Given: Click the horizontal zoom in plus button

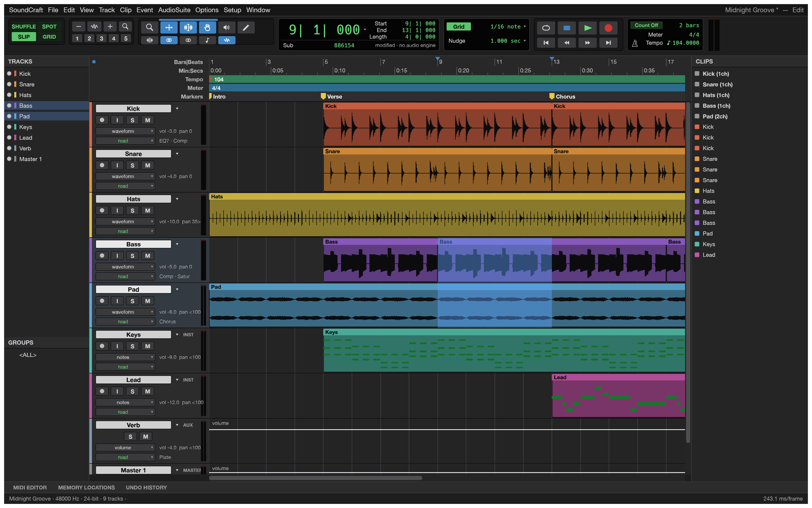Looking at the screenshot, I should click(x=110, y=26).
